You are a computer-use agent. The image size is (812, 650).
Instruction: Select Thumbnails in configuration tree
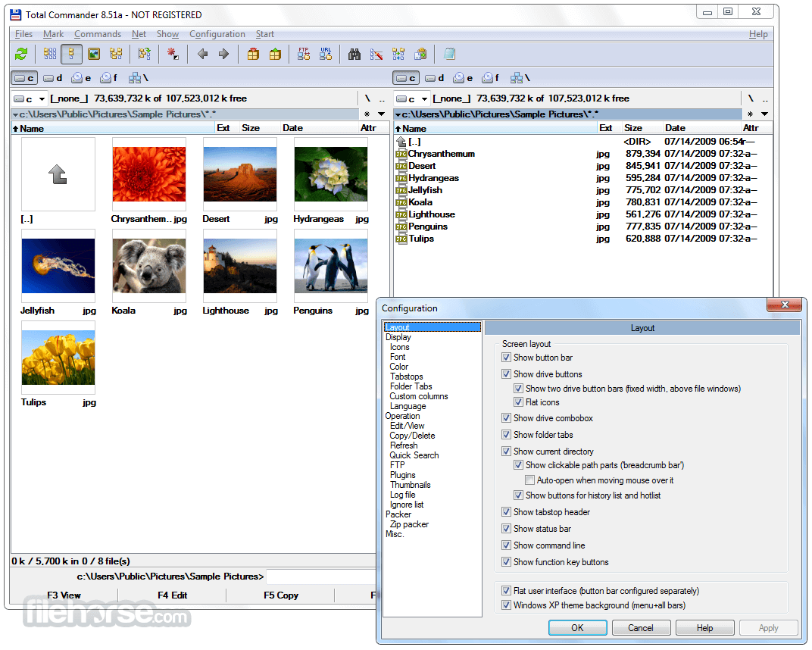410,485
